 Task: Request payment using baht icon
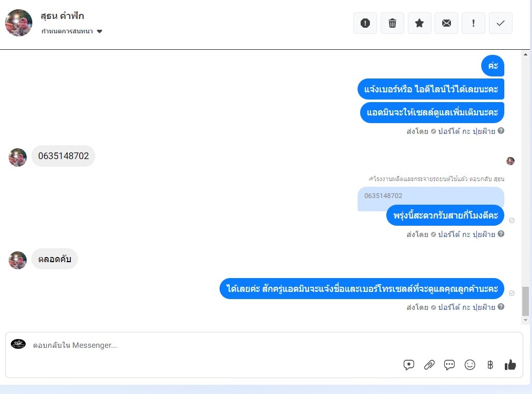click(x=490, y=365)
